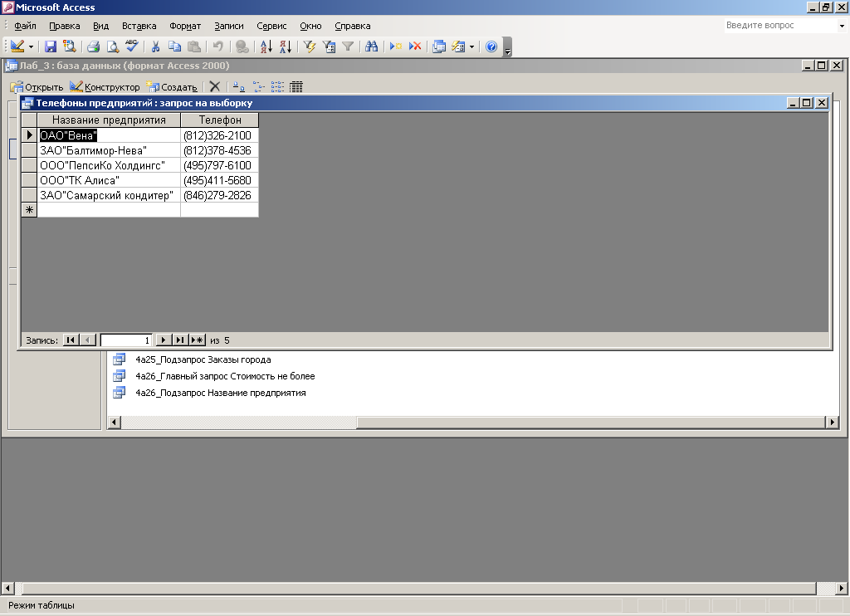Screen dimensions: 850x616
Task: Open the View button dropdown arrow
Action: click(31, 46)
